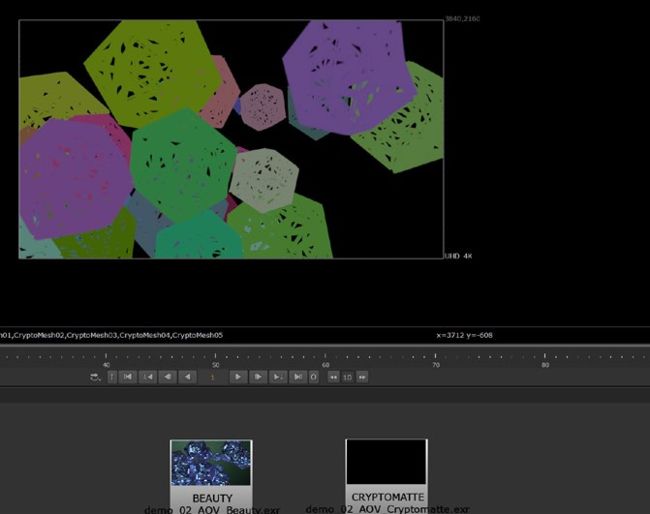Screen dimensions: 650x514
Task: Step forward one frame
Action: point(258,377)
